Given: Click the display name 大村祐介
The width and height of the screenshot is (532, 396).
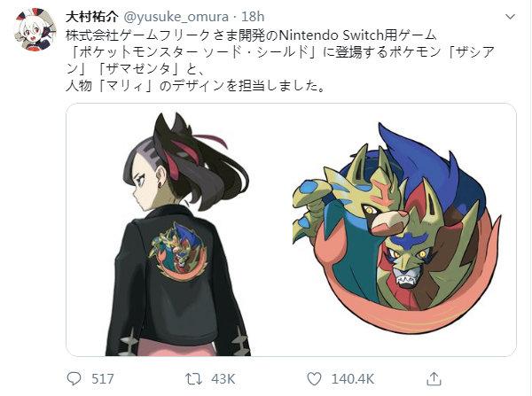Looking at the screenshot, I should pos(92,17).
